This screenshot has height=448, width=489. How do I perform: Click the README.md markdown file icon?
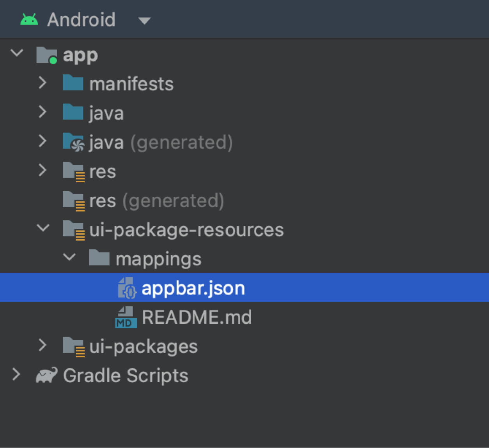point(126,317)
